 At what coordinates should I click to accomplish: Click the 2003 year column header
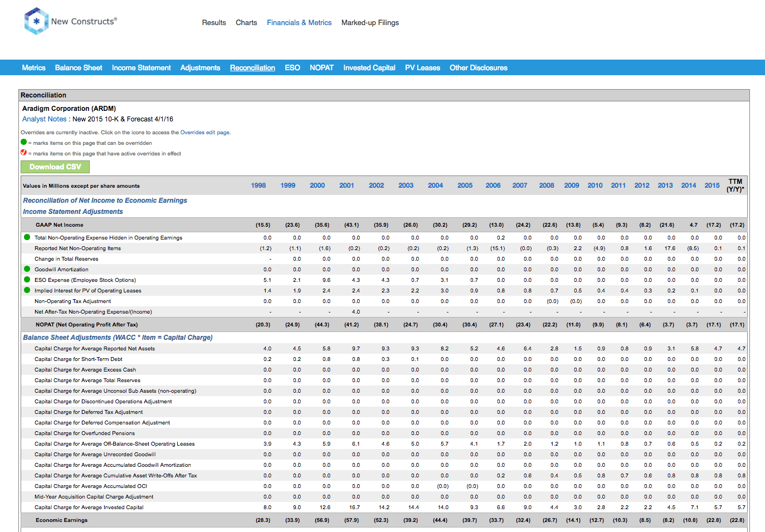coord(406,186)
